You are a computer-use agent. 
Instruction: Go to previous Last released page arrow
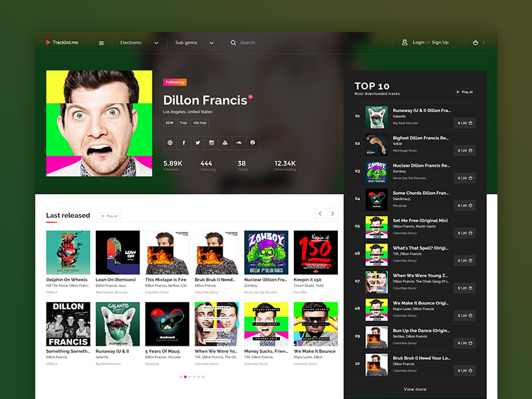[320, 213]
